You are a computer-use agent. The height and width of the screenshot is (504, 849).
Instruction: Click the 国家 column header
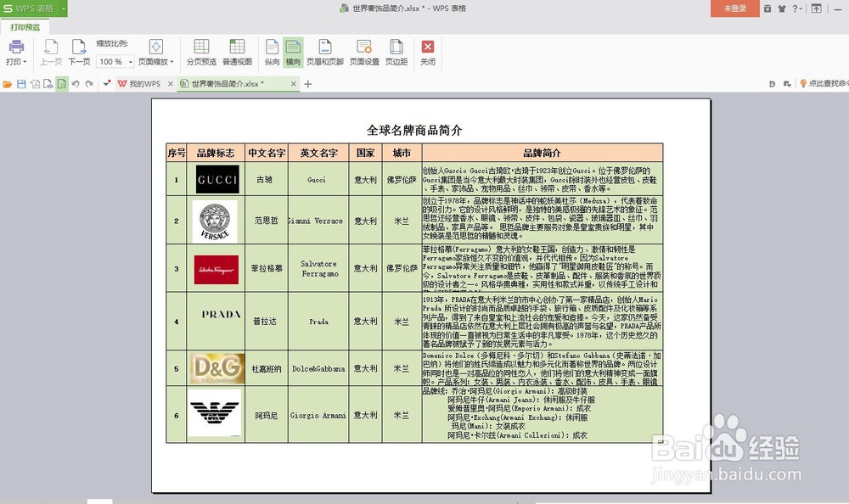[x=365, y=154]
